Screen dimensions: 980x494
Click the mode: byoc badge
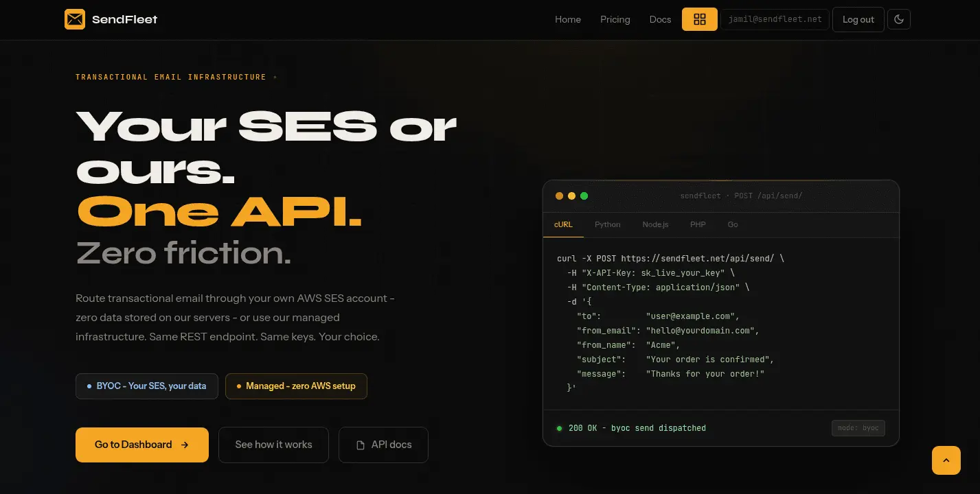pyautogui.click(x=858, y=428)
